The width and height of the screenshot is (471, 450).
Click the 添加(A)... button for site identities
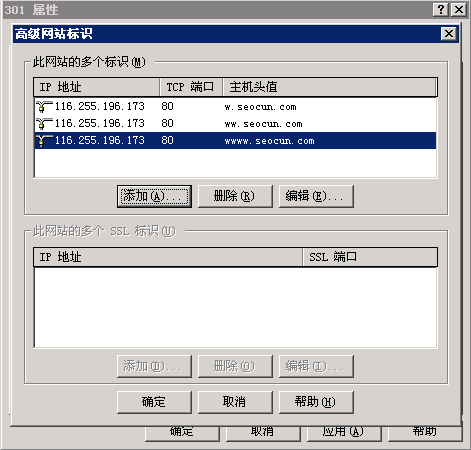pos(154,196)
